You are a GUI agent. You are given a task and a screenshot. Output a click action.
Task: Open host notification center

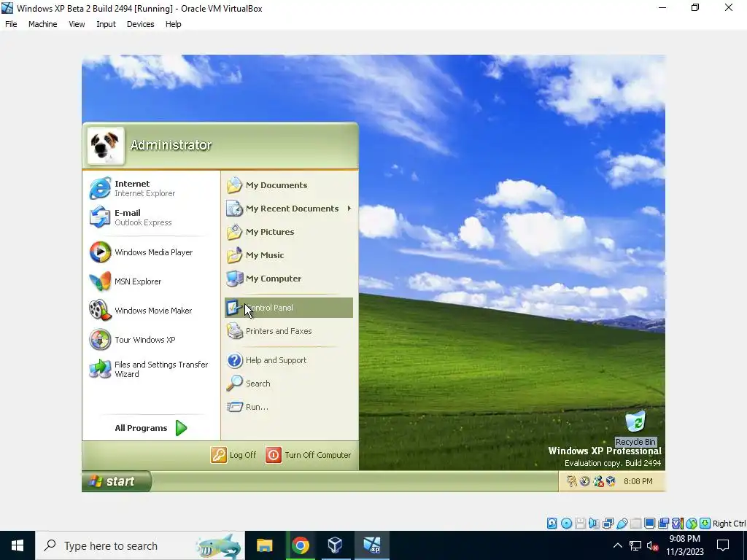(x=723, y=545)
